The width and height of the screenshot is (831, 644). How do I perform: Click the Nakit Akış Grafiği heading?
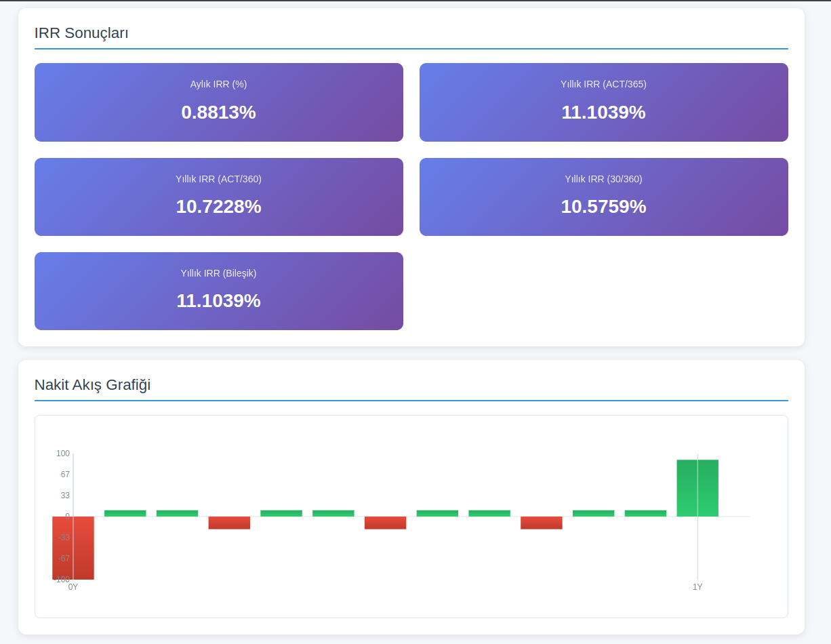point(92,385)
